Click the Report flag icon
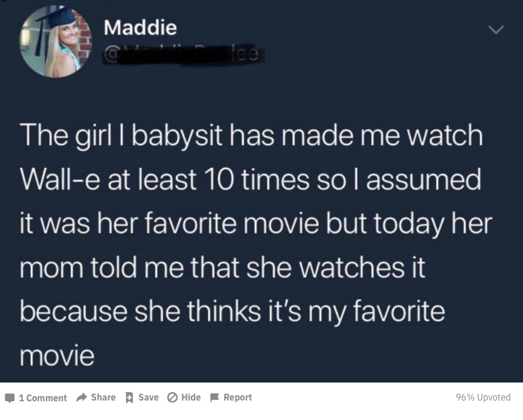This screenshot has width=523, height=420. pos(215,397)
